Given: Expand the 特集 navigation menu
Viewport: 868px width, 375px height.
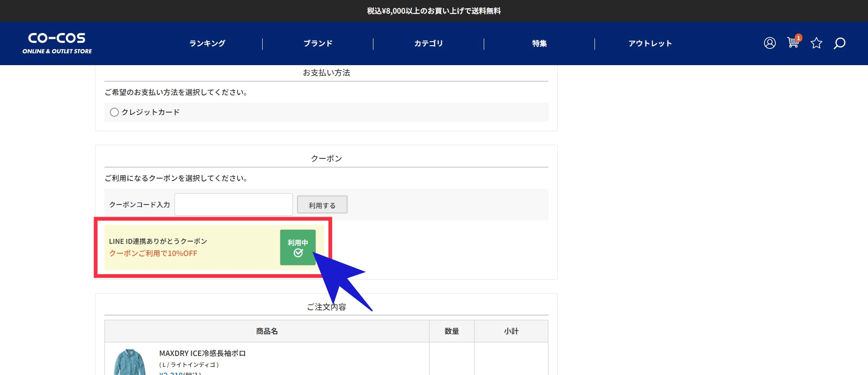Looking at the screenshot, I should pos(539,43).
